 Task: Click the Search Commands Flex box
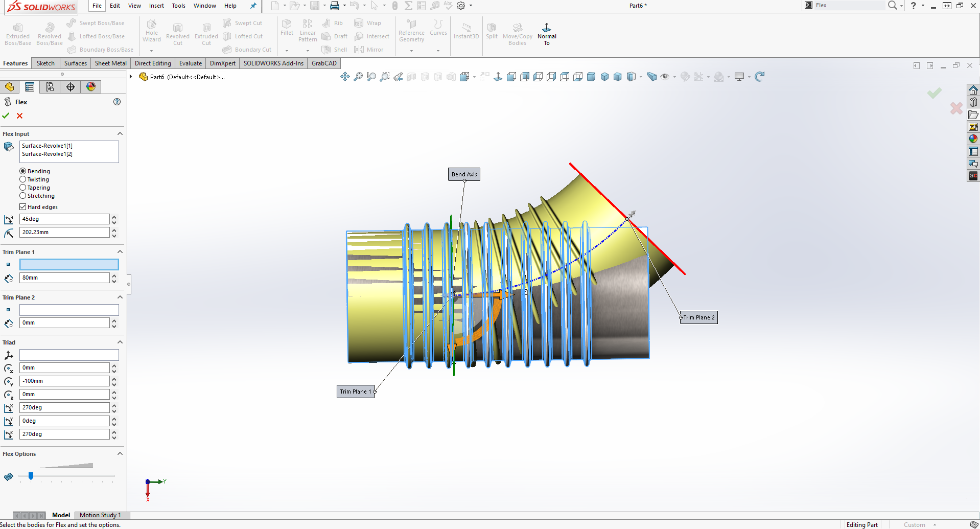(x=849, y=5)
